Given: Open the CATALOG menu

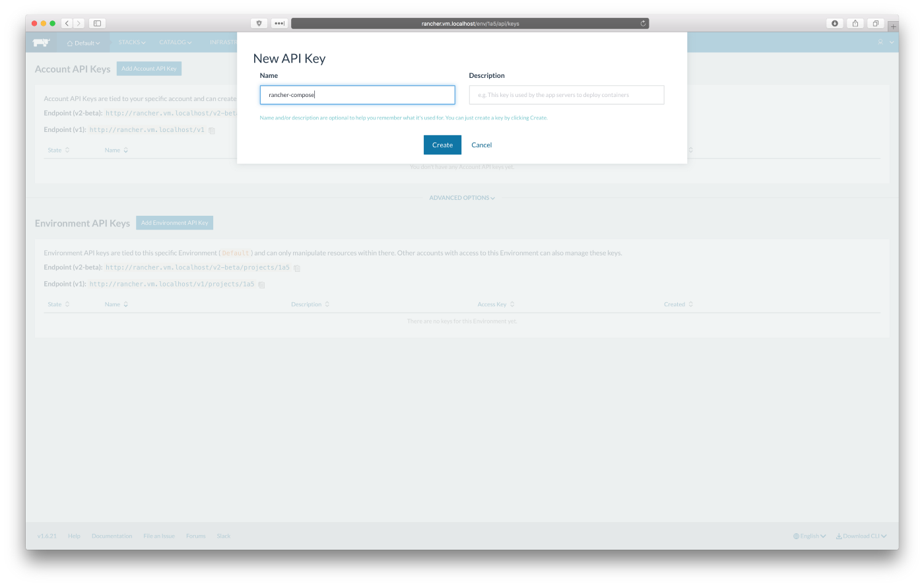Looking at the screenshot, I should click(x=176, y=42).
